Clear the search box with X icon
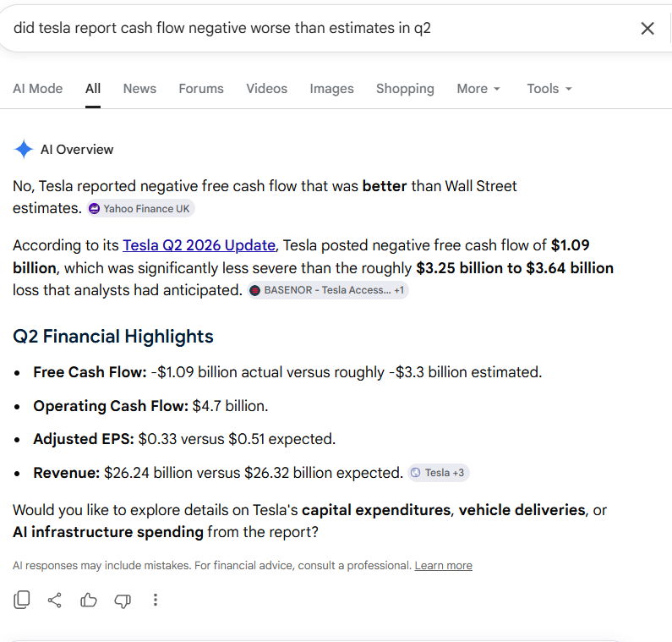The image size is (672, 642). [x=647, y=29]
